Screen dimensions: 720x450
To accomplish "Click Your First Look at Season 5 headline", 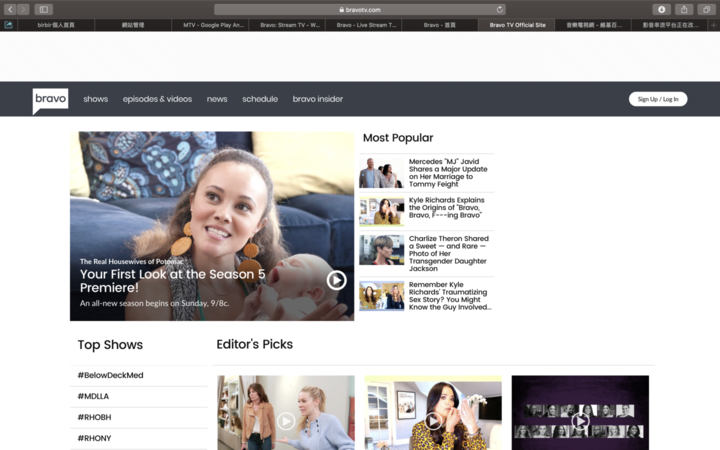I will click(x=172, y=281).
